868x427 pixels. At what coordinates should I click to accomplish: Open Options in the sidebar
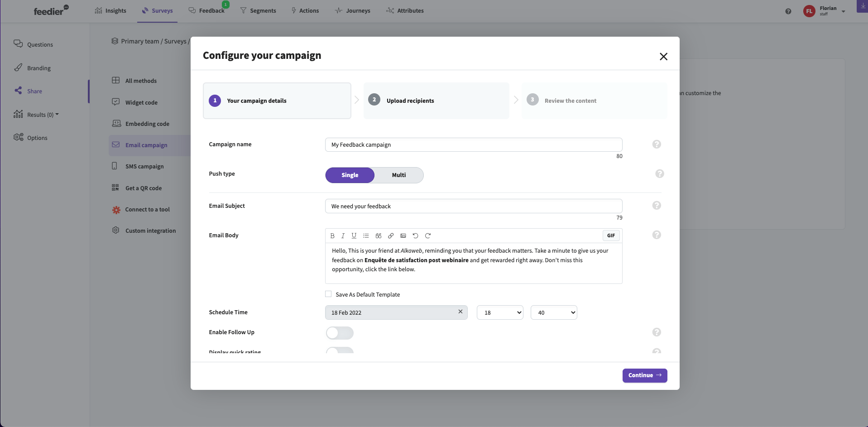30,138
